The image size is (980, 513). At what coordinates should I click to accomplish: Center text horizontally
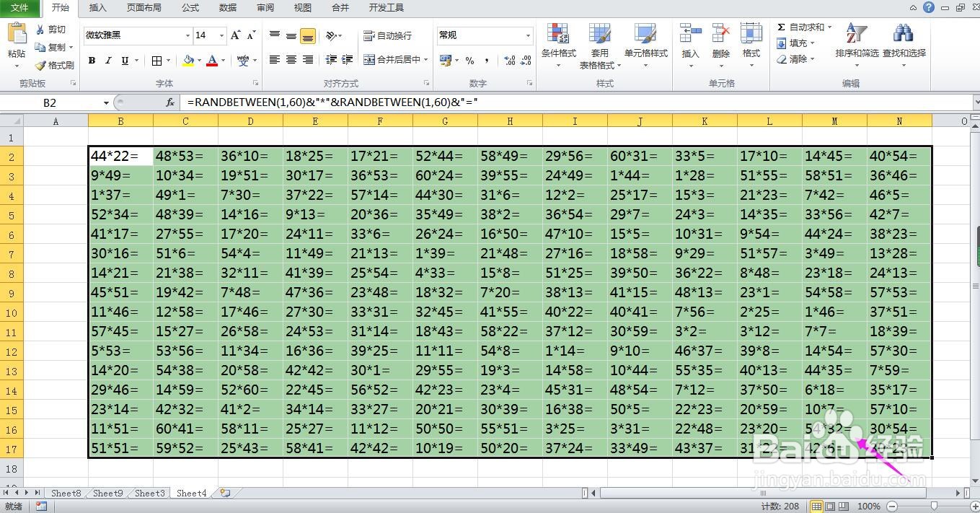coord(291,60)
